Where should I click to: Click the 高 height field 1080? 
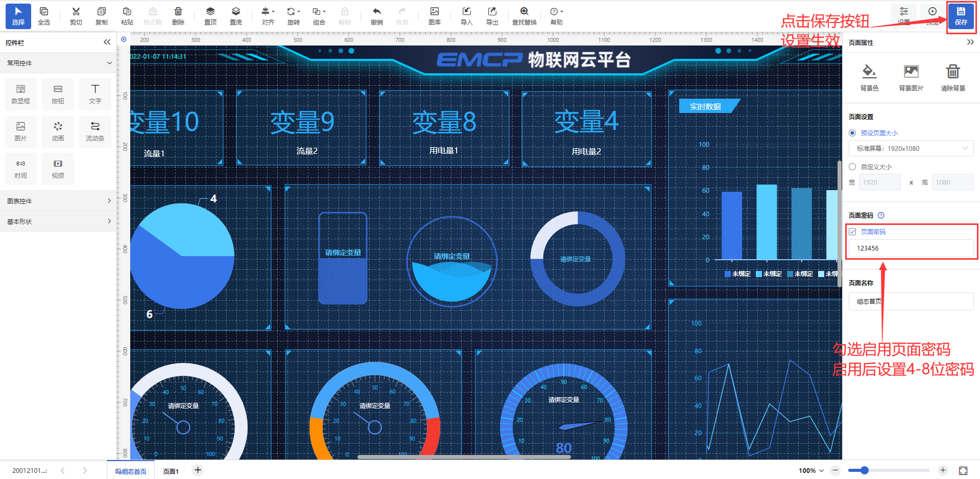click(952, 182)
